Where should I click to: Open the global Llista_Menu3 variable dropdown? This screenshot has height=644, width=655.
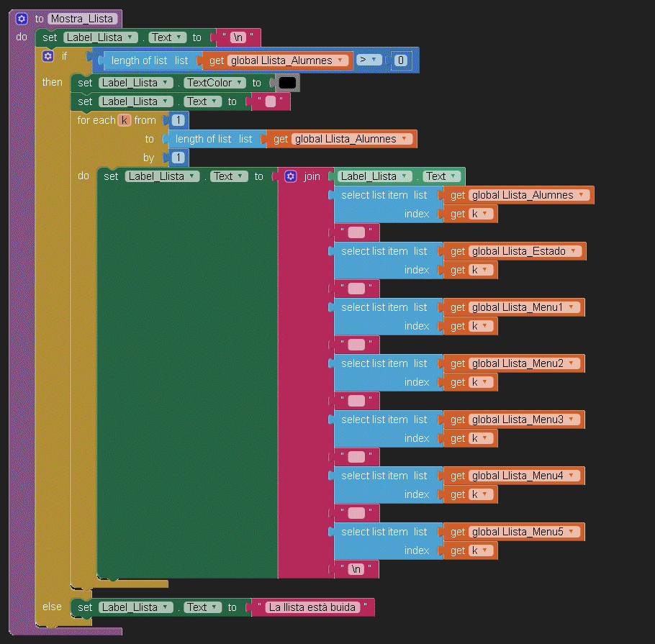click(572, 419)
